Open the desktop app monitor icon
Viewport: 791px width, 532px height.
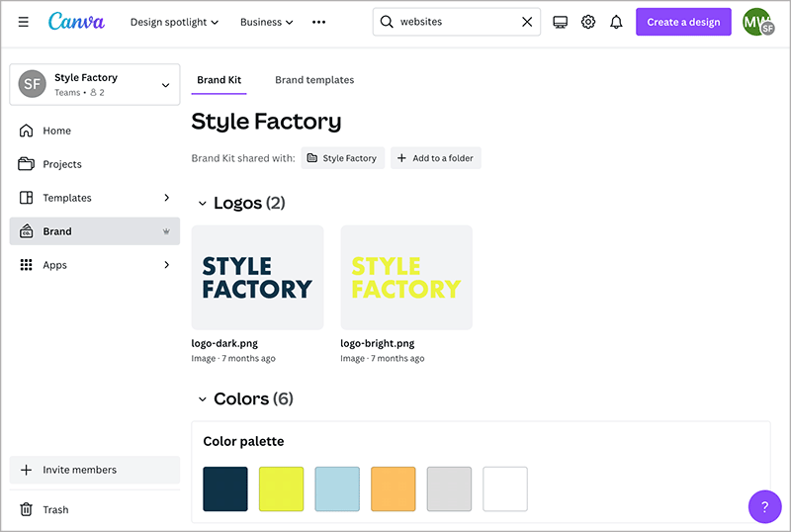pyautogui.click(x=560, y=22)
